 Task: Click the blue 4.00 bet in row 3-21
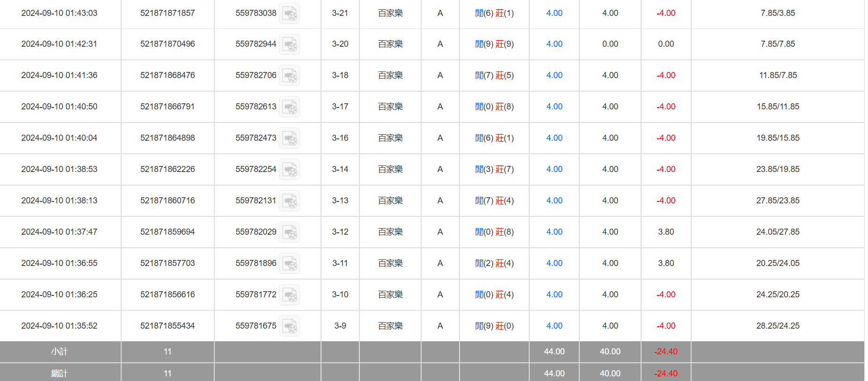(x=554, y=13)
